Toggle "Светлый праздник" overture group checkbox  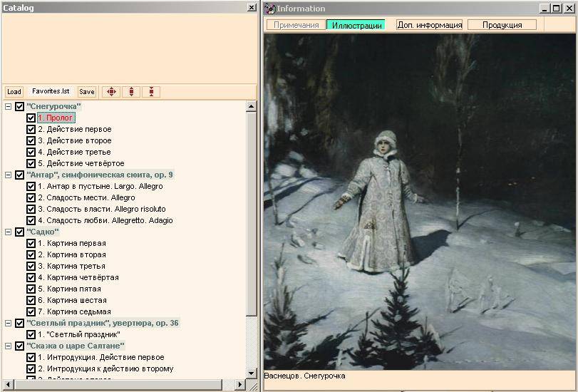coord(19,324)
